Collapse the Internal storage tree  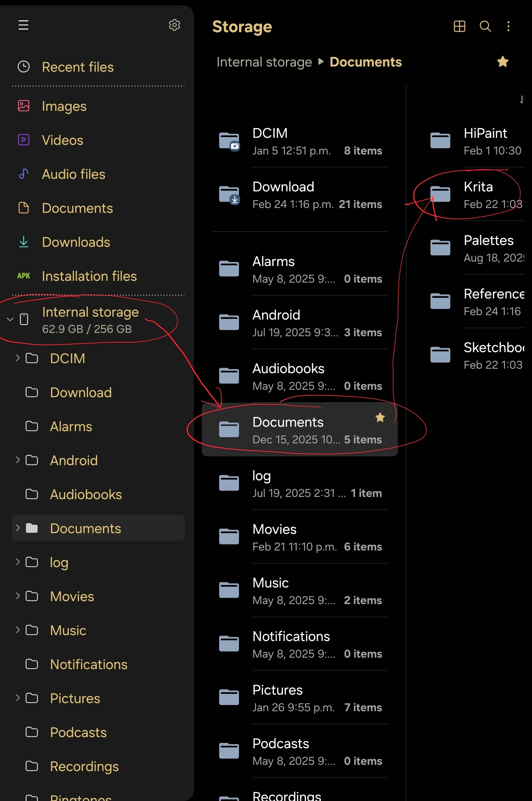coord(10,319)
